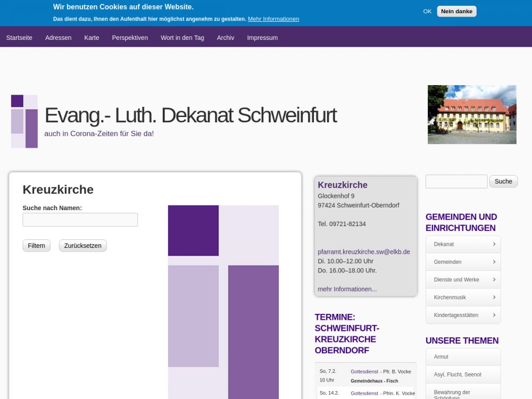
Task: Click the sidebar Suche button
Action: point(503,181)
